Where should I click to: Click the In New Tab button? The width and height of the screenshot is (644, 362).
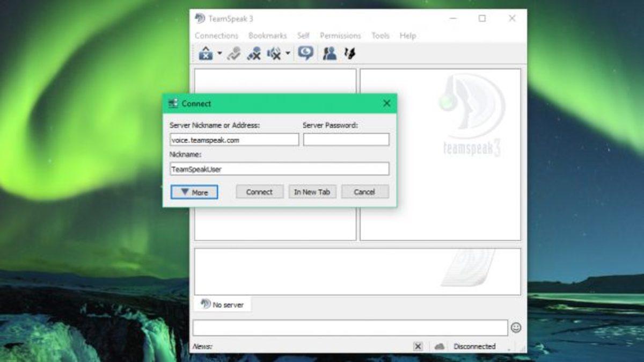[312, 192]
